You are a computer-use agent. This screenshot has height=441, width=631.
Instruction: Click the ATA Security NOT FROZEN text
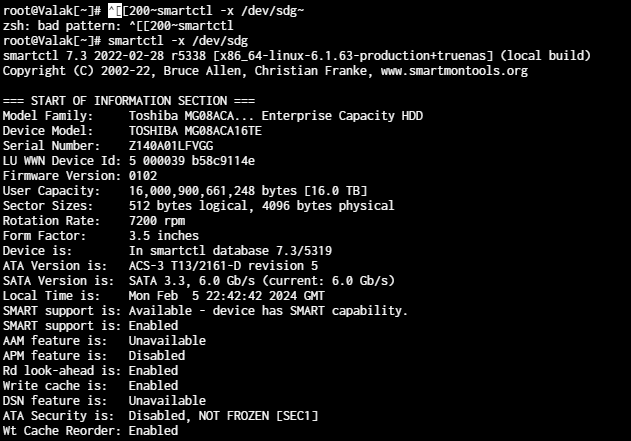(234, 416)
